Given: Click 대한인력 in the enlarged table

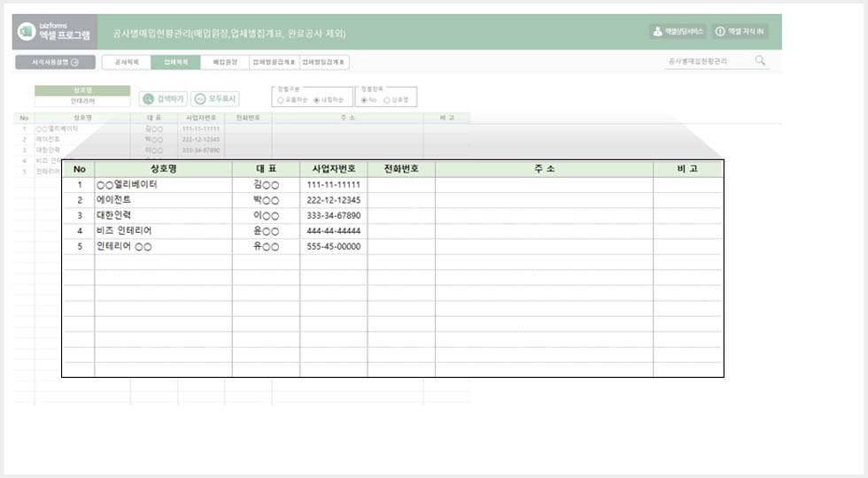Looking at the screenshot, I should (113, 215).
